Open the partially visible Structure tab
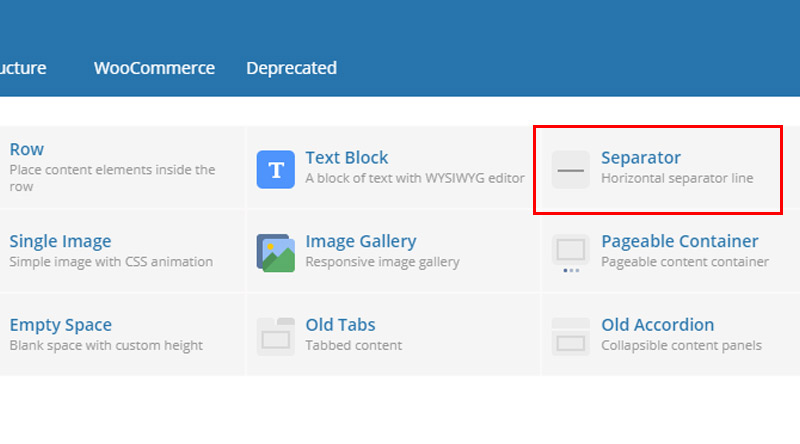 point(23,68)
